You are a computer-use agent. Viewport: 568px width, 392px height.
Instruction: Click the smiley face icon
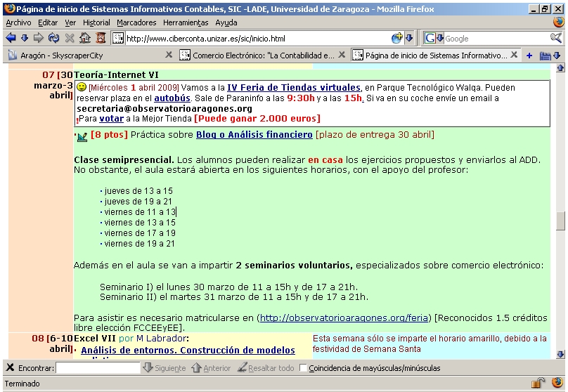[x=82, y=87]
